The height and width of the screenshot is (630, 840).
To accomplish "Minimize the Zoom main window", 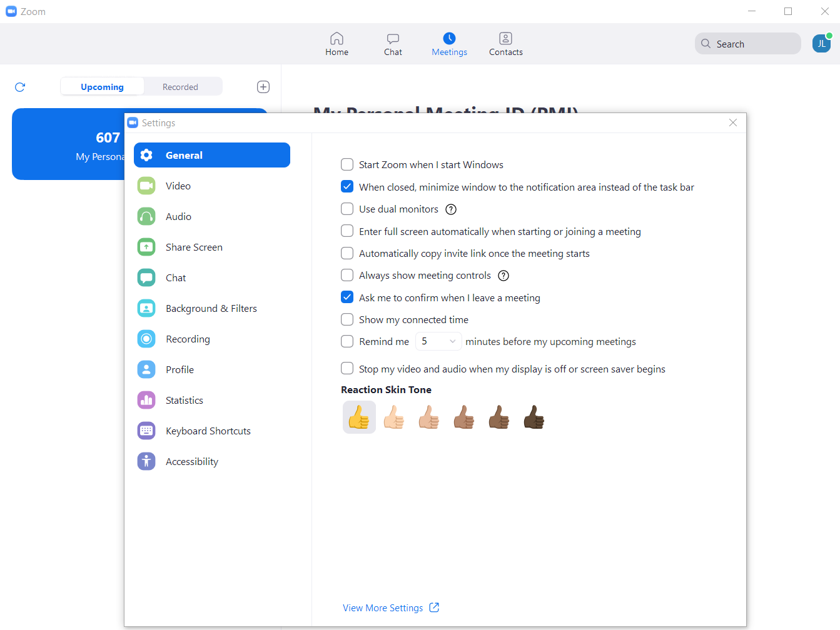I will [x=752, y=11].
